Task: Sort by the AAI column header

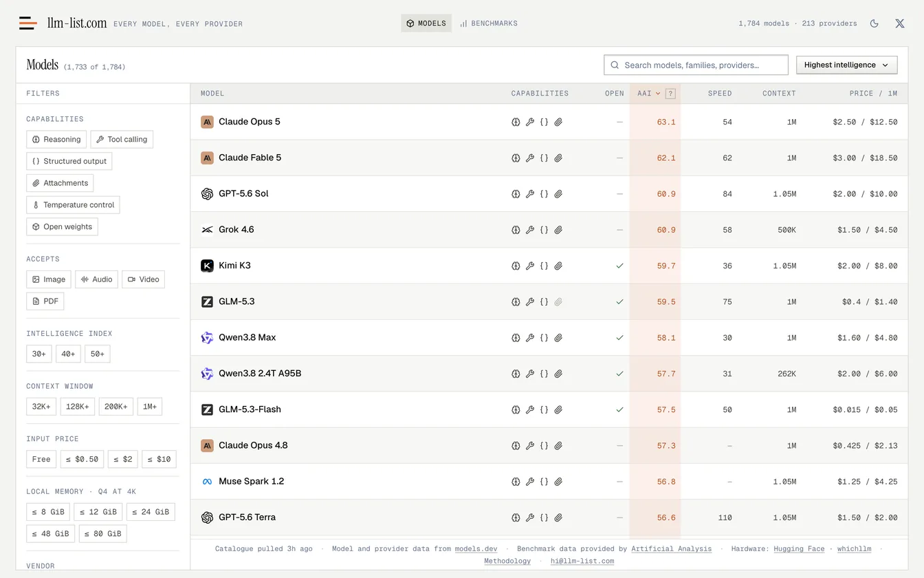Action: pyautogui.click(x=648, y=94)
